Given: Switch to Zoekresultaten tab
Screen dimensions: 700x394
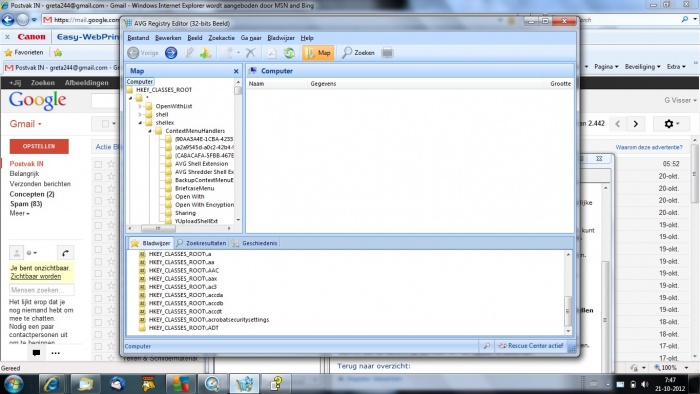Looking at the screenshot, I should click(x=201, y=243).
